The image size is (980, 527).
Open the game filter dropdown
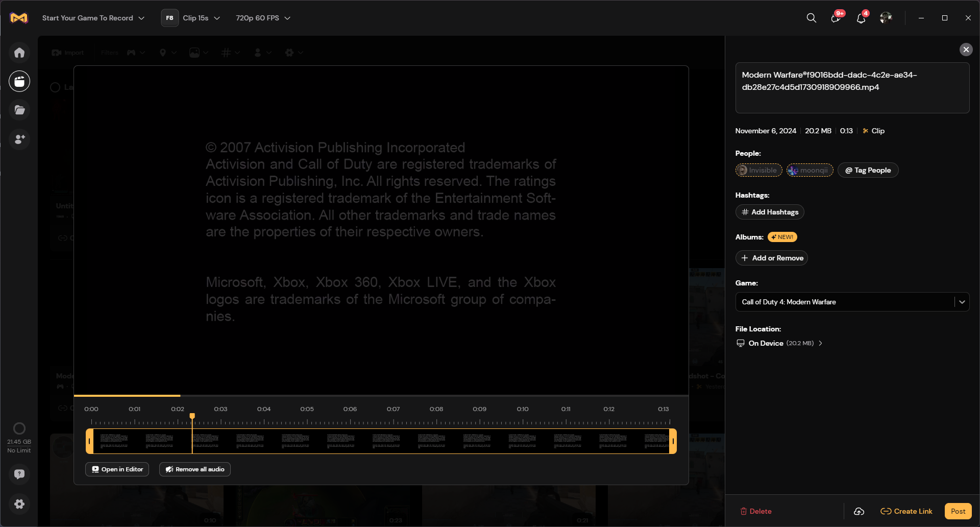(x=136, y=53)
